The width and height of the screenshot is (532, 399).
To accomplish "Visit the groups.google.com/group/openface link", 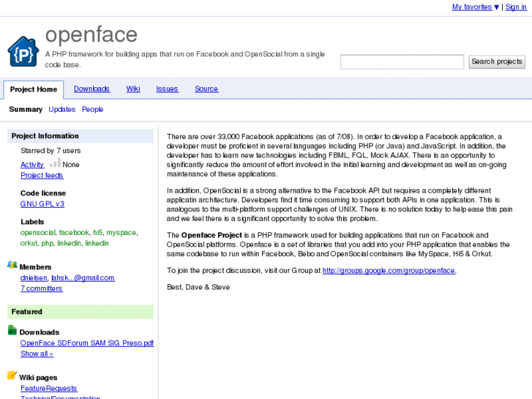I will (x=389, y=271).
